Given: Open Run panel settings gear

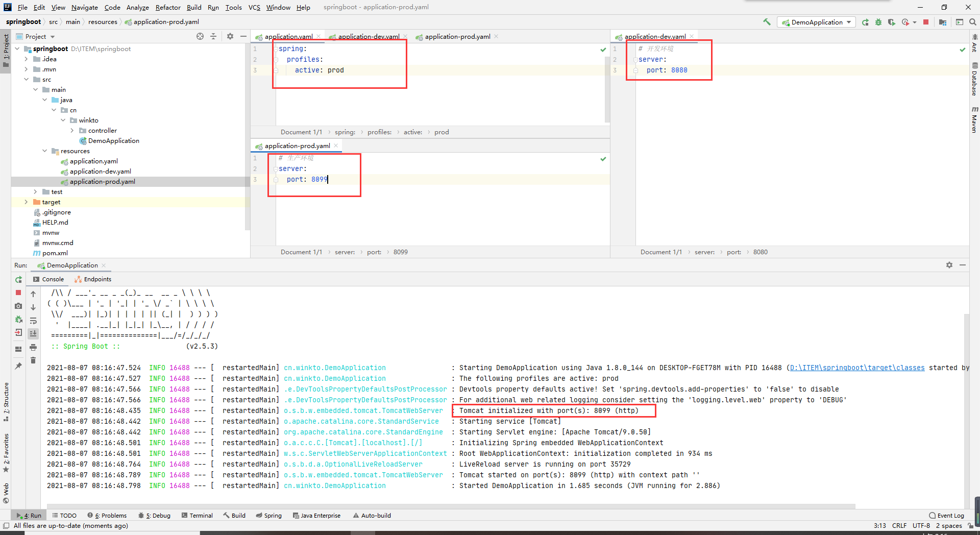Looking at the screenshot, I should click(x=949, y=265).
